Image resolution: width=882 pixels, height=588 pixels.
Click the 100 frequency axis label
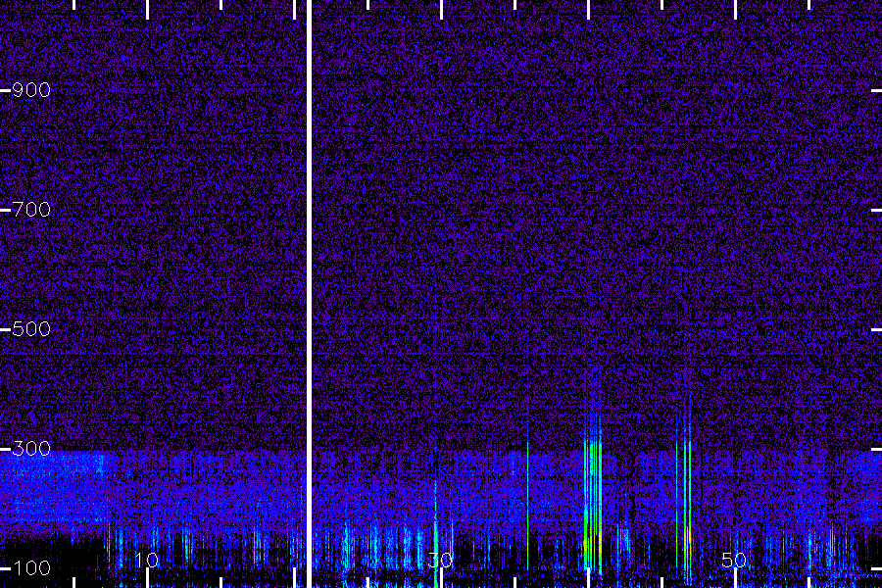[31, 568]
